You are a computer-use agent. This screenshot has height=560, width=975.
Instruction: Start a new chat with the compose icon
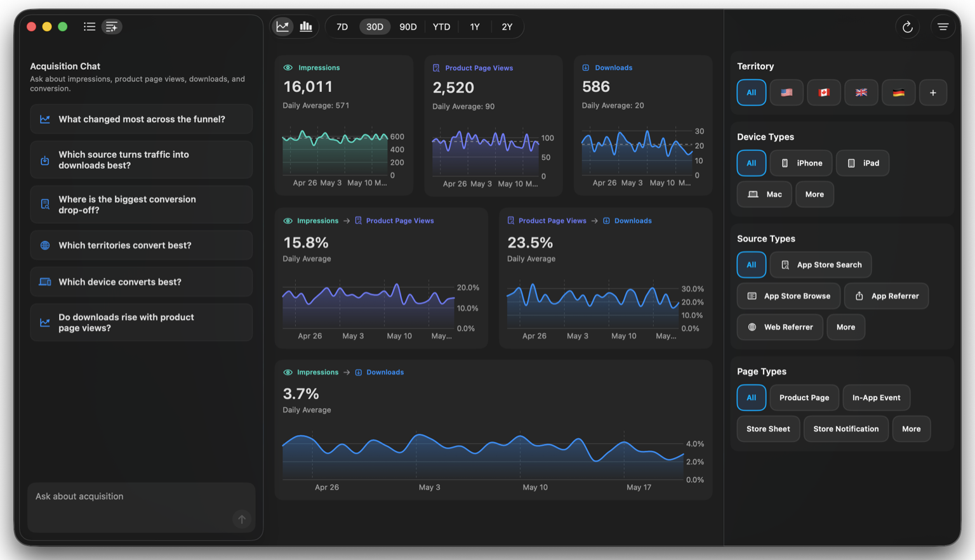(x=112, y=27)
